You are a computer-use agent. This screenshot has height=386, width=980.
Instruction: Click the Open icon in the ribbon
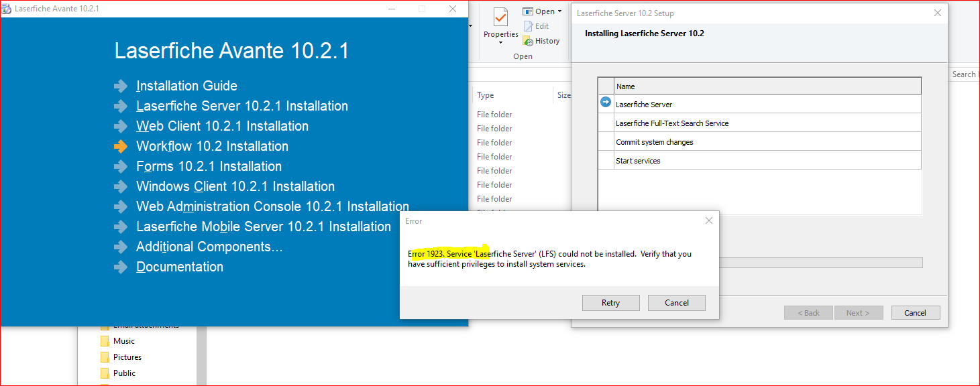[x=528, y=11]
